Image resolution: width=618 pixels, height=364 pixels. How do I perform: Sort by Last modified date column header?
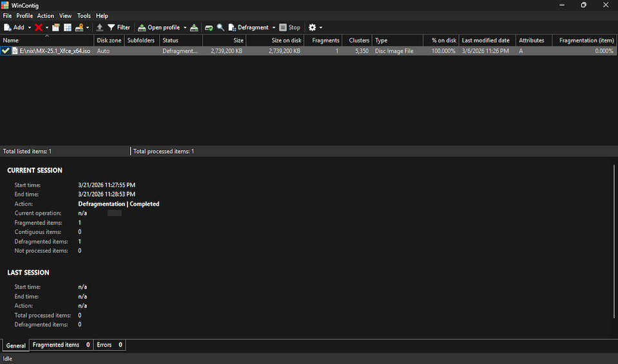486,40
